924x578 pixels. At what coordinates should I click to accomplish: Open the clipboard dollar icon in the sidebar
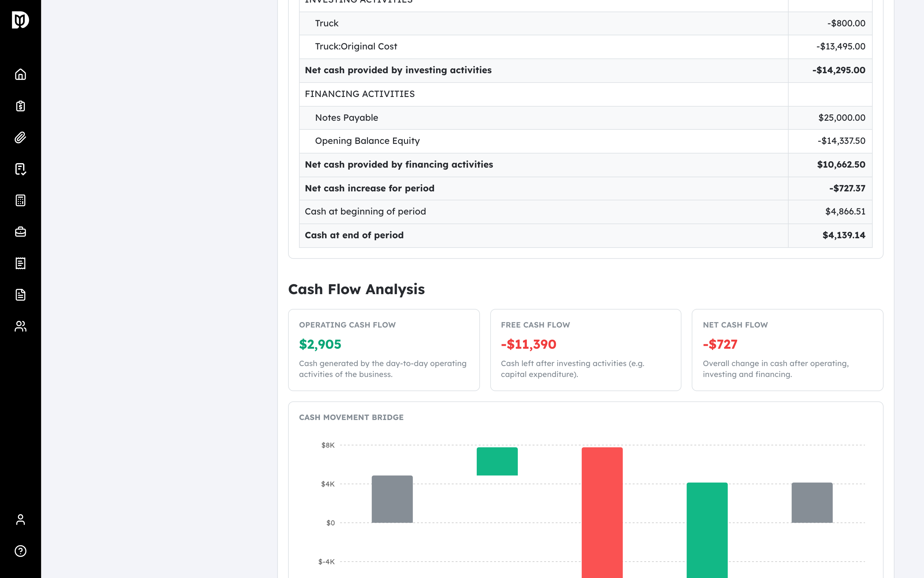[x=20, y=106]
